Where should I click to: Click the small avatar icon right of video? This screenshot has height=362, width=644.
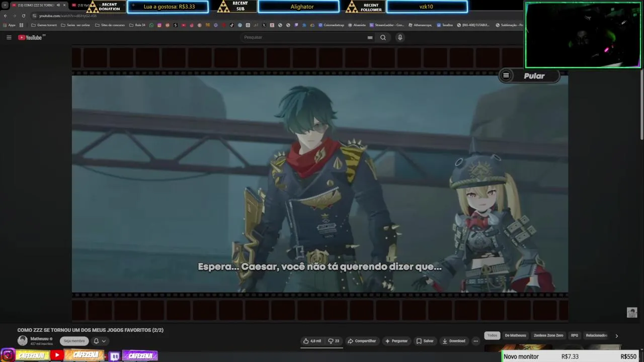click(x=632, y=312)
